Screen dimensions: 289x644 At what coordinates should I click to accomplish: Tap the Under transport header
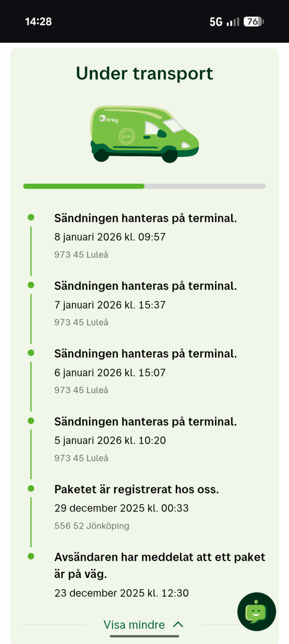(144, 73)
